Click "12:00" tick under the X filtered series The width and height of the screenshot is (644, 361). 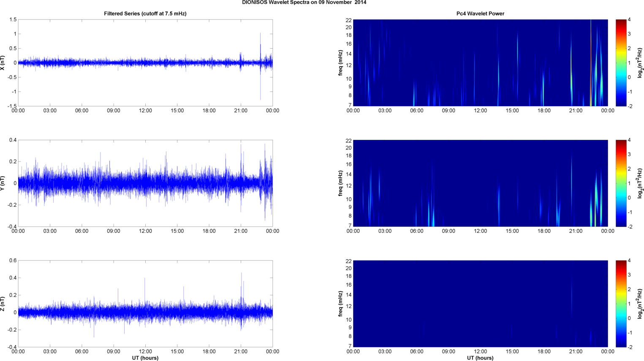click(145, 111)
